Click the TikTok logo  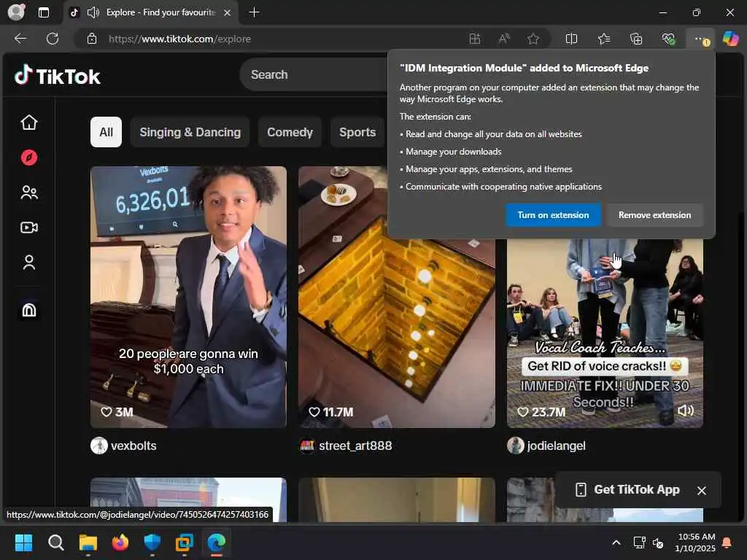coord(58,76)
